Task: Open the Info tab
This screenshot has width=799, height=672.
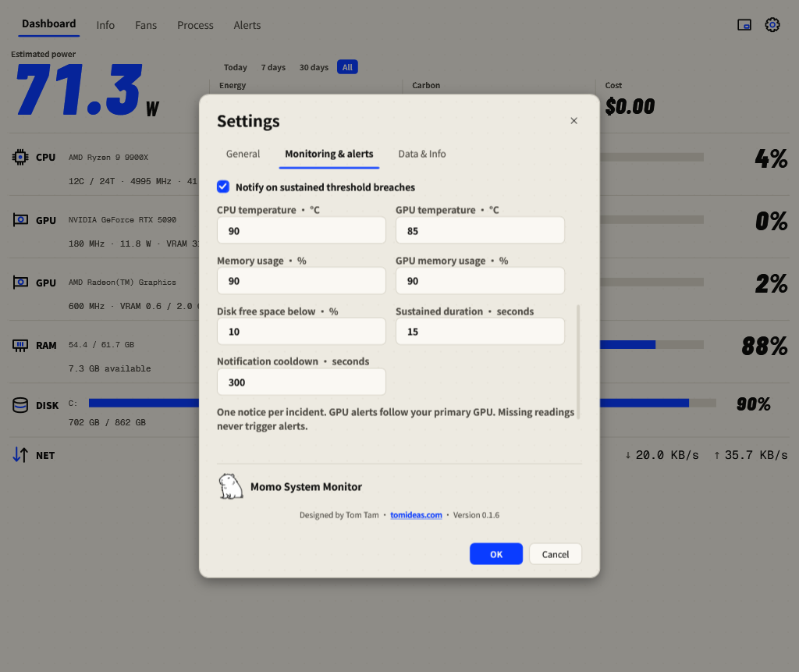Action: [105, 25]
